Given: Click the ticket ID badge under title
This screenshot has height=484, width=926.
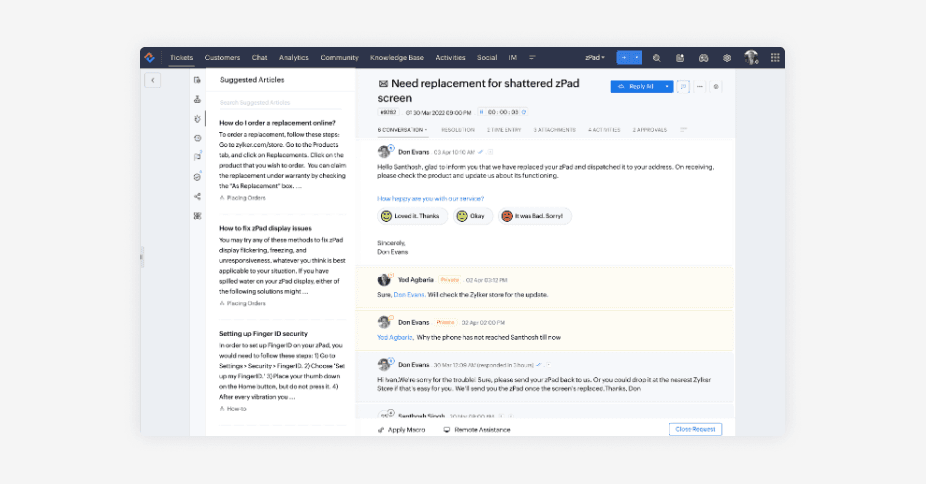Looking at the screenshot, I should point(388,112).
